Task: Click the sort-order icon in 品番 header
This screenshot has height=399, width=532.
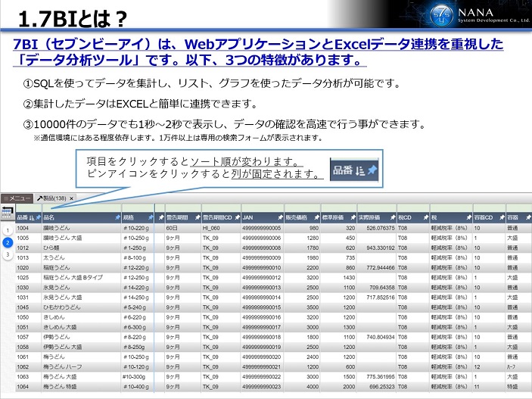Action: point(32,217)
